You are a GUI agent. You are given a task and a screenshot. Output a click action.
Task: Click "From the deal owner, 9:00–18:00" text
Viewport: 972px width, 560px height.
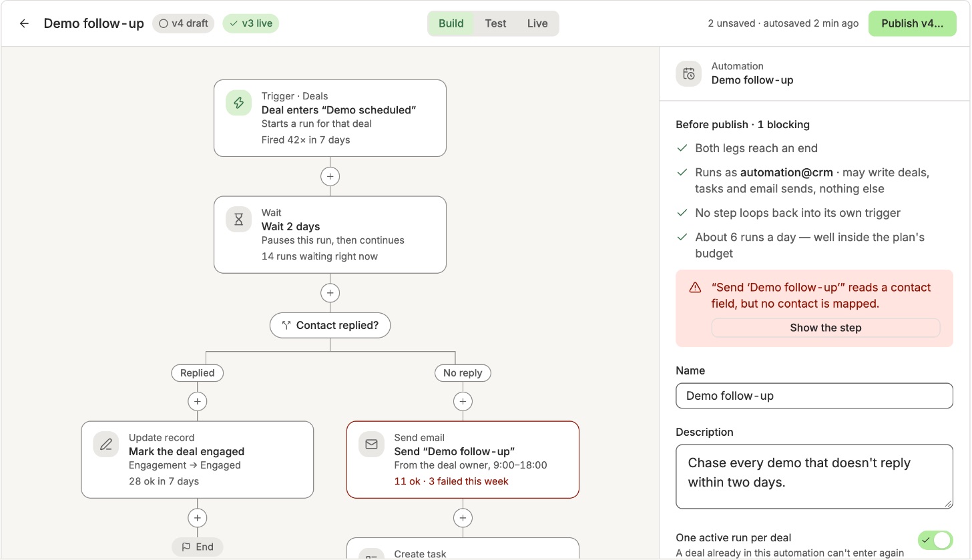[x=471, y=465]
